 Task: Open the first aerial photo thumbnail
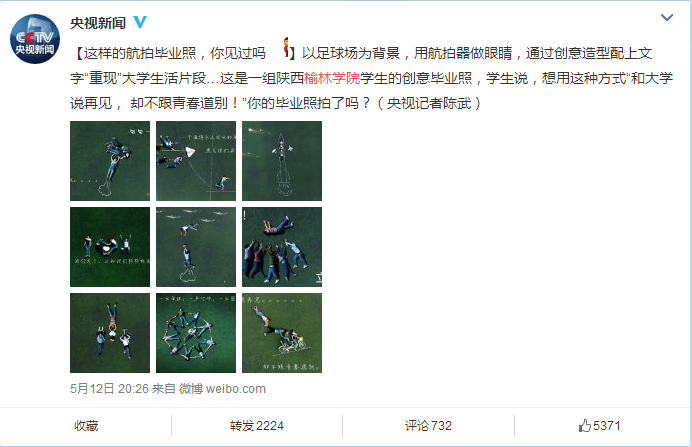click(110, 161)
